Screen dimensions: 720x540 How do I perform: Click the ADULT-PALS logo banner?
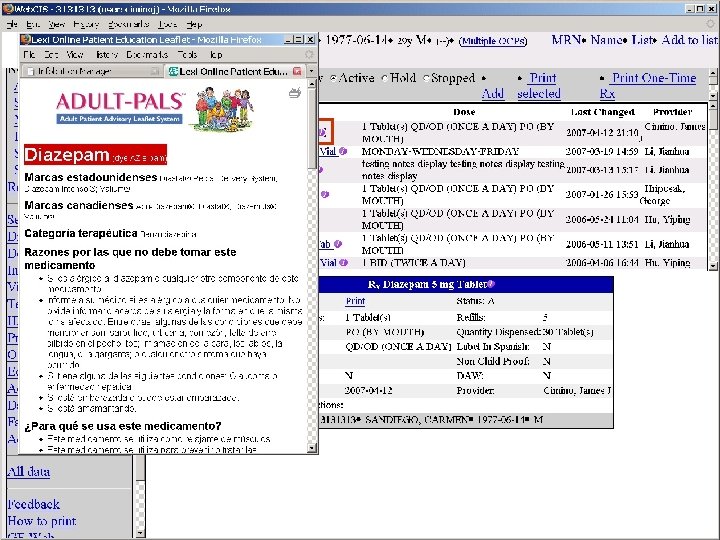(155, 108)
